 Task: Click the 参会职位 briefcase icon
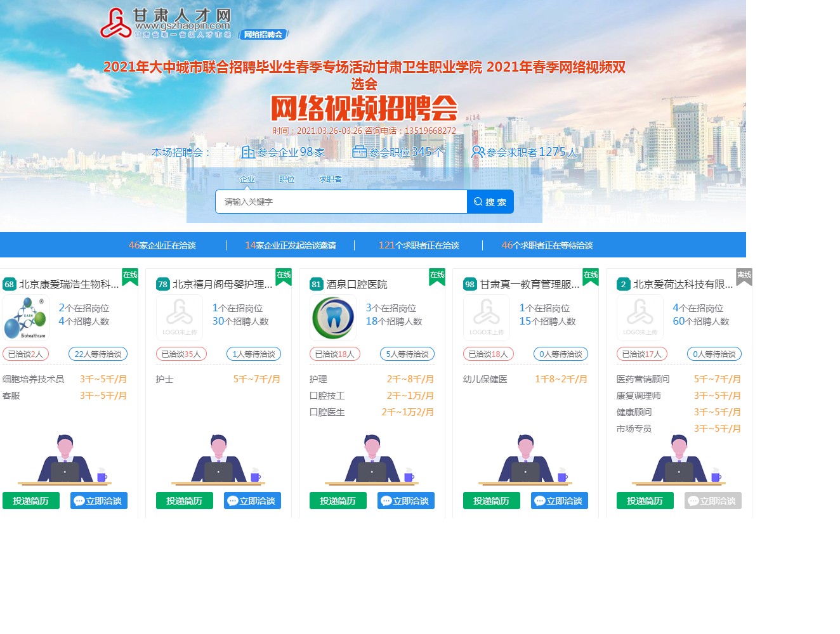click(359, 152)
